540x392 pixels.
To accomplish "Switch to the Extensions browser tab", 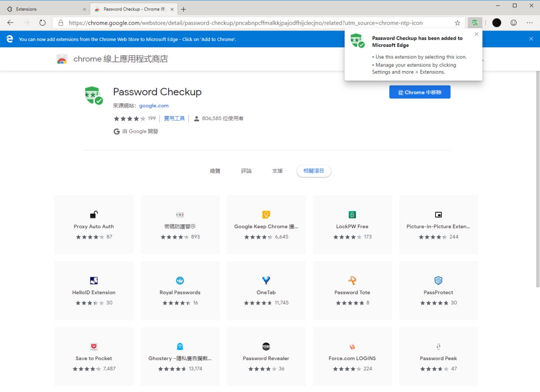I will click(45, 9).
